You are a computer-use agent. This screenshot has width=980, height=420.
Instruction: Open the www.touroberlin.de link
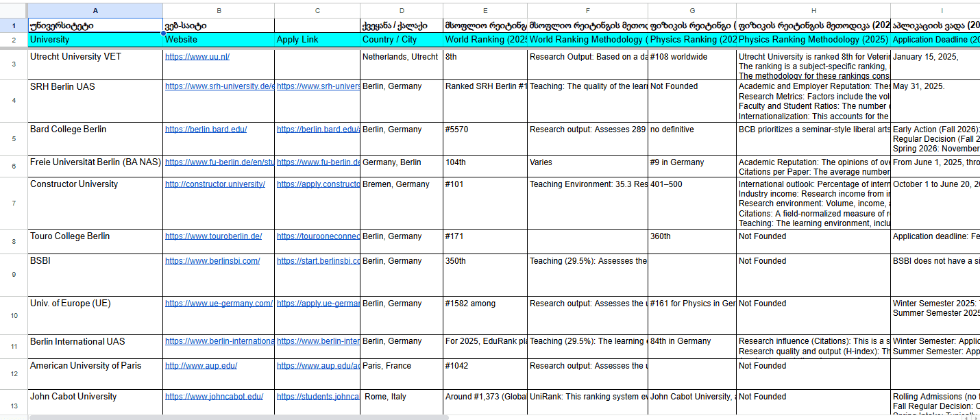(x=213, y=236)
